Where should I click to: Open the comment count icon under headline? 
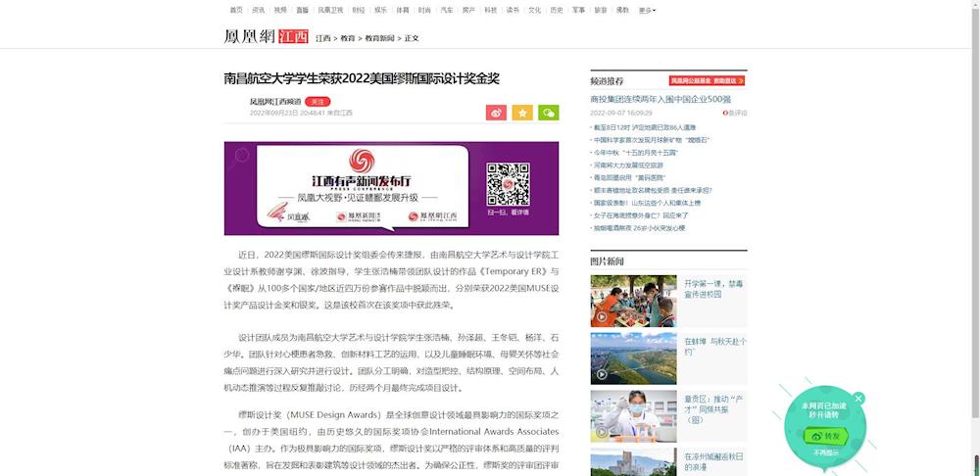(x=736, y=113)
